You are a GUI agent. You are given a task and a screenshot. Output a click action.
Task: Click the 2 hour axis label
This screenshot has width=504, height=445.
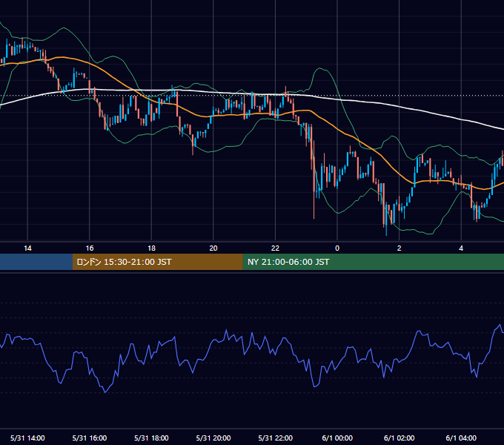pyautogui.click(x=399, y=248)
